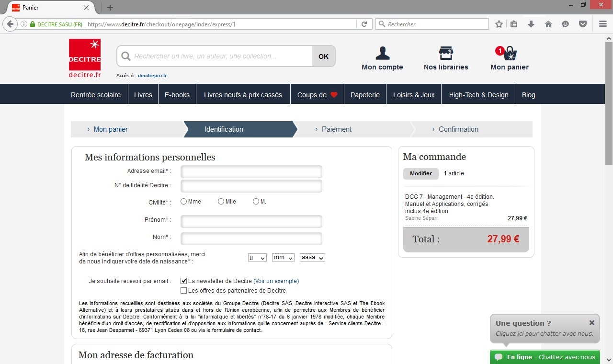
Task: Open the jj day dropdown
Action: tap(257, 258)
